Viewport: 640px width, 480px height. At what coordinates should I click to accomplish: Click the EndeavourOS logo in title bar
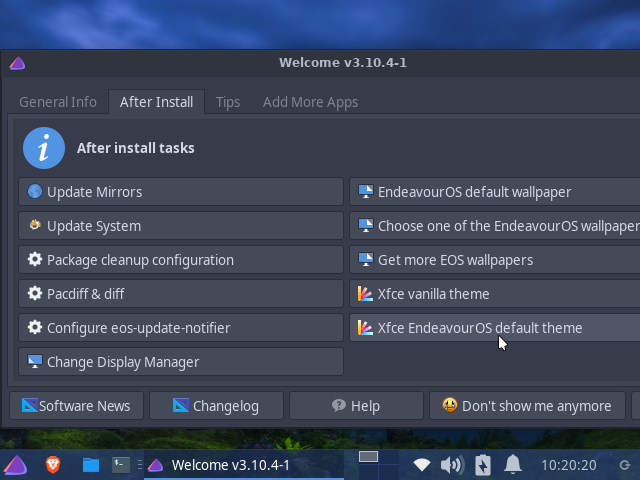click(x=18, y=63)
